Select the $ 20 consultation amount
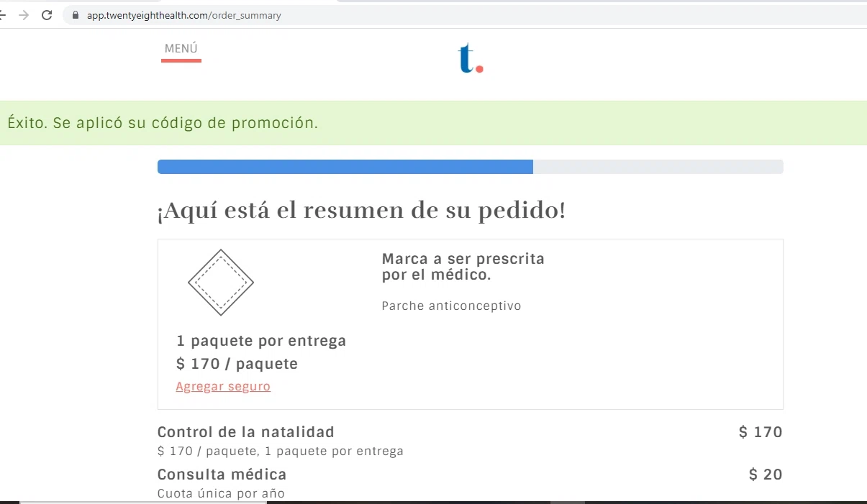867x504 pixels. point(766,475)
